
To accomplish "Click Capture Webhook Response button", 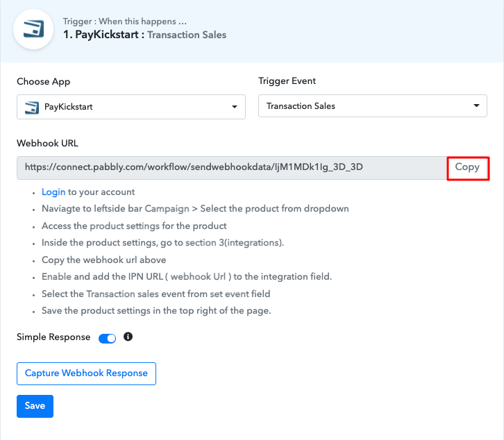I will (86, 373).
